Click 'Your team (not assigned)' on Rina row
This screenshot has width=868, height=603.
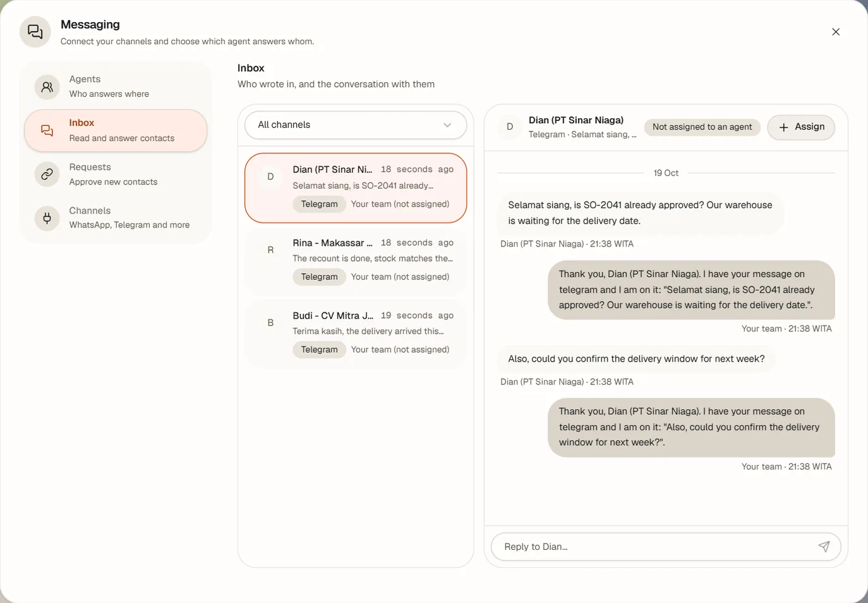pos(400,277)
